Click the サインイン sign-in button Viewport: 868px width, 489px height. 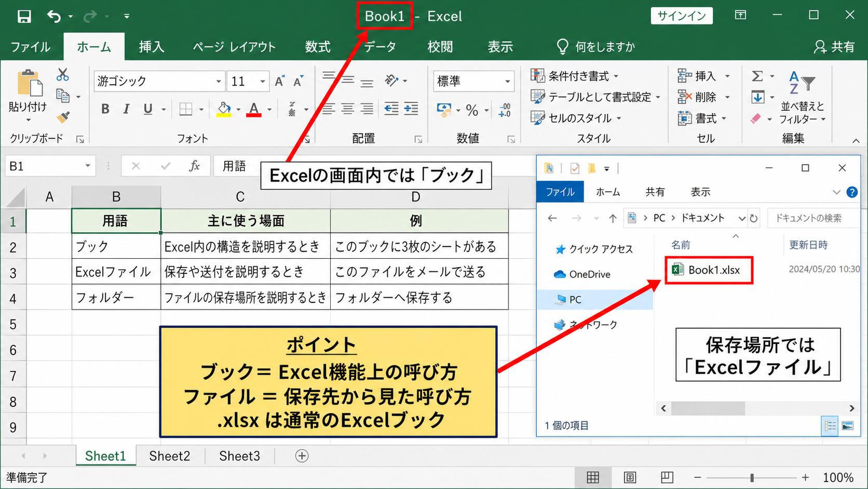[x=682, y=16]
